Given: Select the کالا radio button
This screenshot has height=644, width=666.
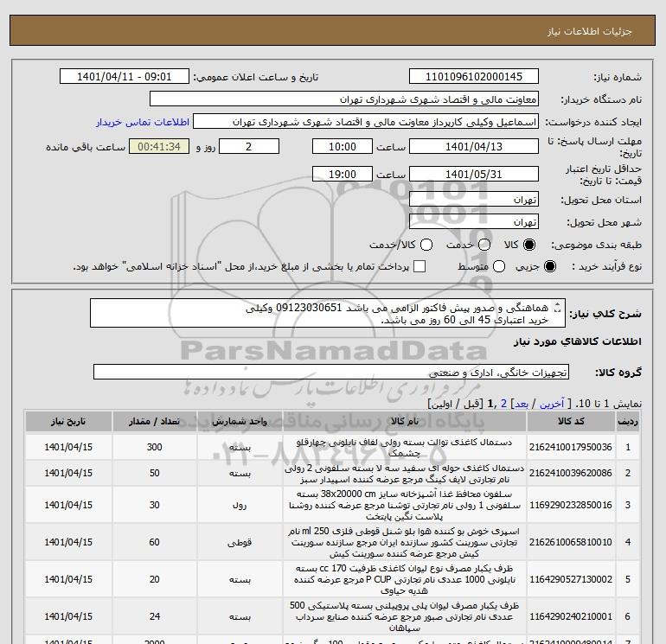Looking at the screenshot, I should coord(529,245).
